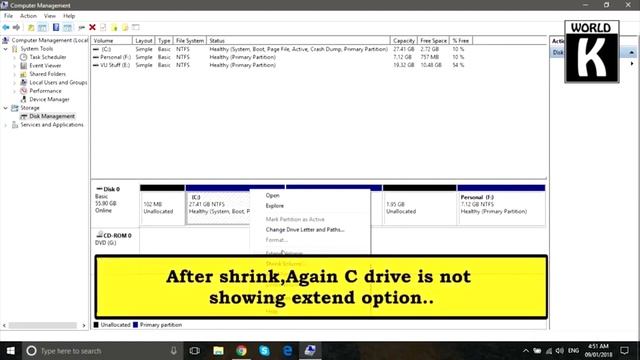The width and height of the screenshot is (640, 360).
Task: Open Device Manager from the tree
Action: point(49,99)
